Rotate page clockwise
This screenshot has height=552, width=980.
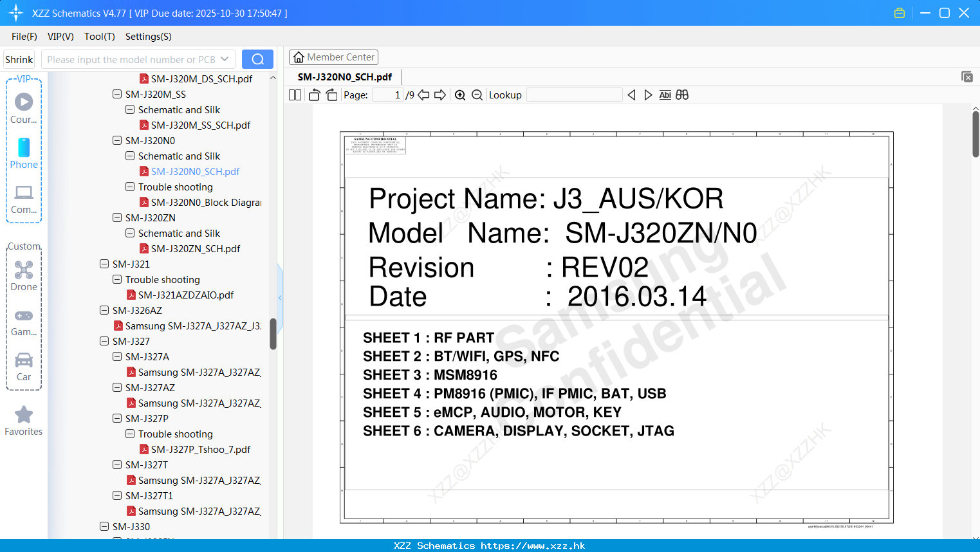pos(331,95)
